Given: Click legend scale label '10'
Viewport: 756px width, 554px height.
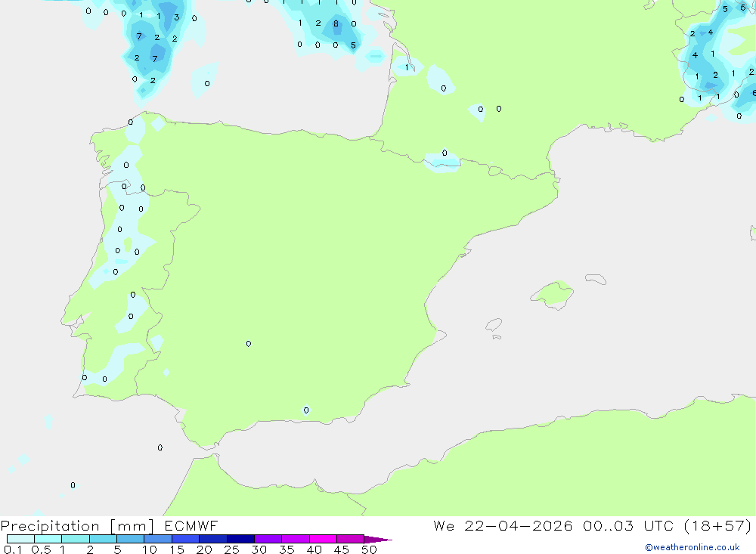Looking at the screenshot, I should [x=149, y=549].
